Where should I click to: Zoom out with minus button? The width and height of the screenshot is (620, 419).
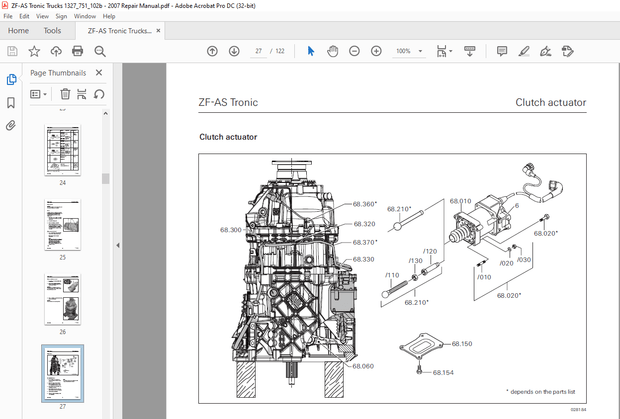[x=354, y=51]
